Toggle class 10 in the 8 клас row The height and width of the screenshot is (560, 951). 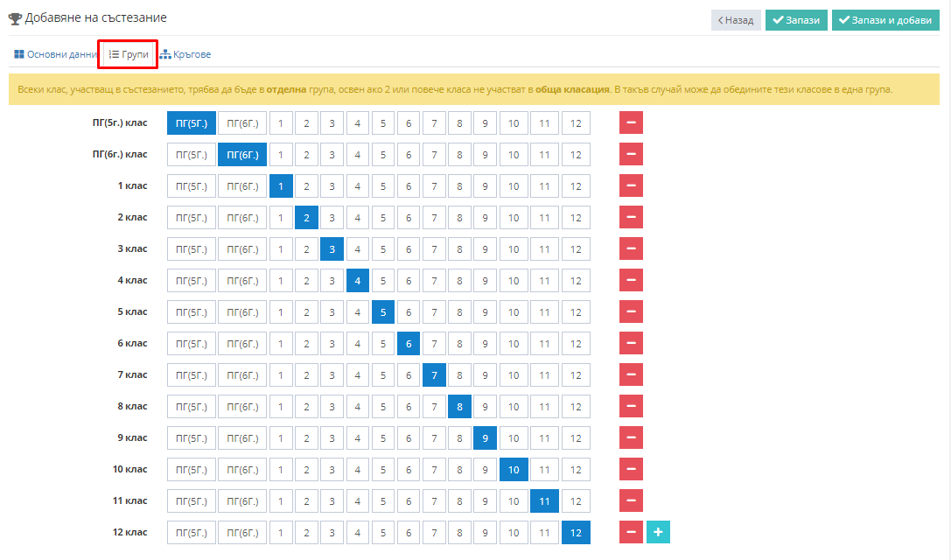514,407
